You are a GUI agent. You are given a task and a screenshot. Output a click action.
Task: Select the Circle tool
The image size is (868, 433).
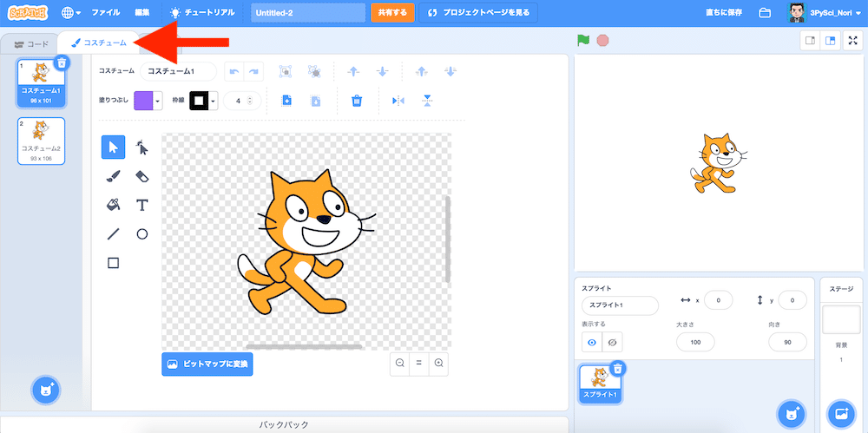coord(142,233)
